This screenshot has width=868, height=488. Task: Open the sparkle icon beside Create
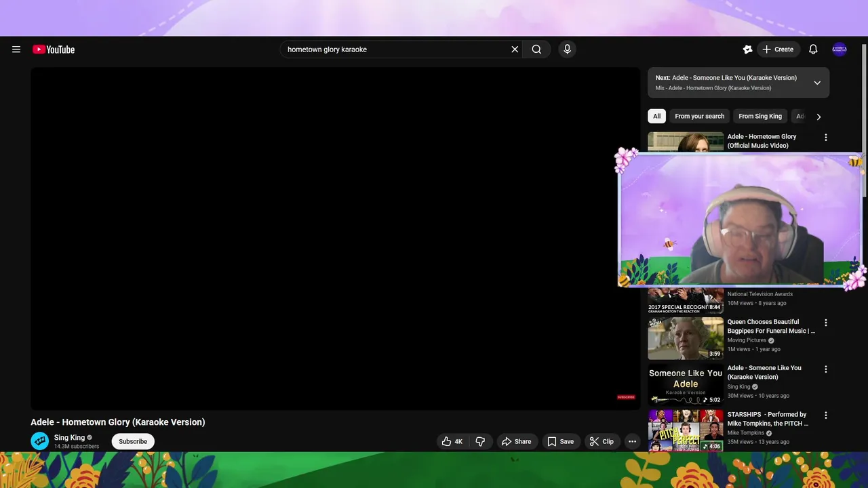(x=747, y=49)
